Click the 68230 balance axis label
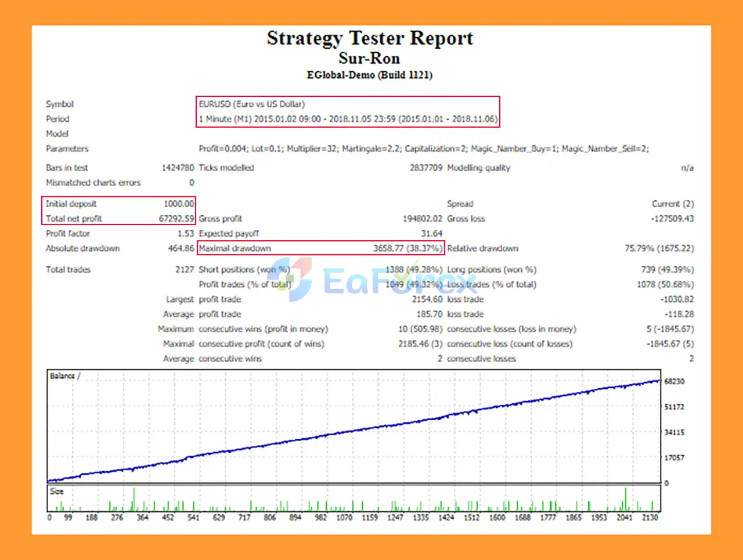 (x=674, y=381)
